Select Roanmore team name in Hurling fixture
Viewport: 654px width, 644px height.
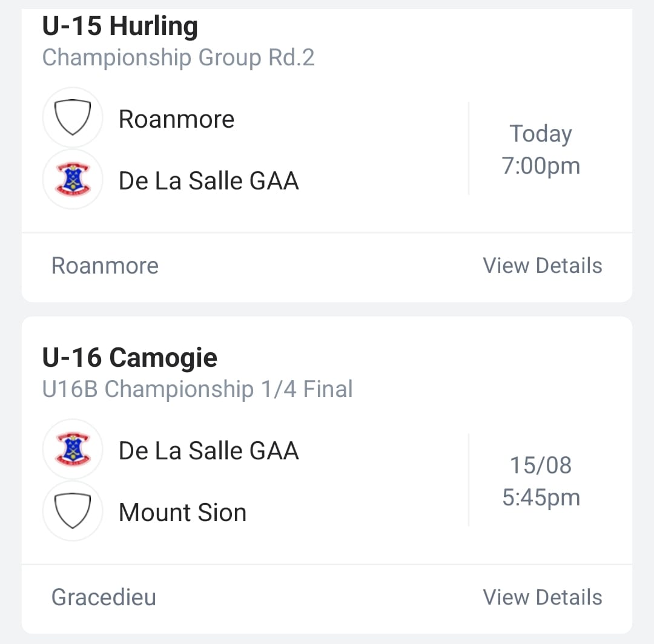click(x=176, y=119)
